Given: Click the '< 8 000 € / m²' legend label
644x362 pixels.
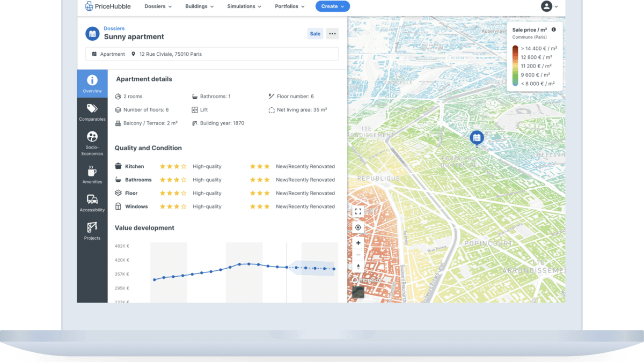Looking at the screenshot, I should click(x=538, y=84).
